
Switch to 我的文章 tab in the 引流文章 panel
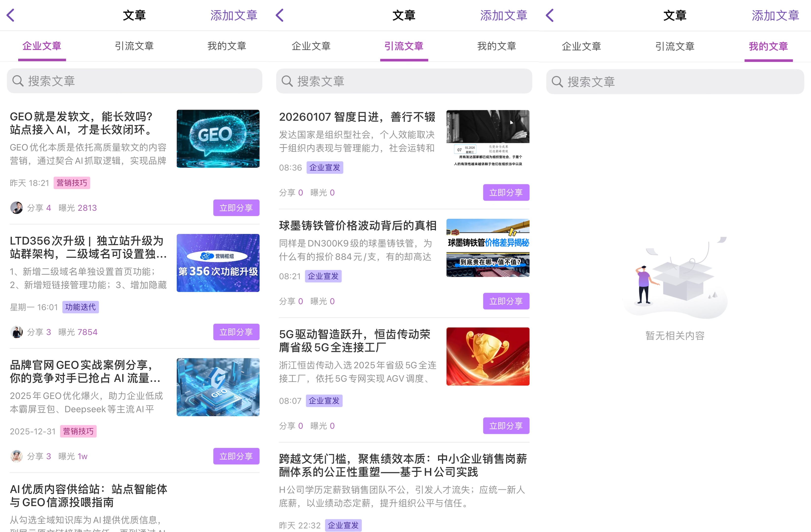(x=496, y=46)
